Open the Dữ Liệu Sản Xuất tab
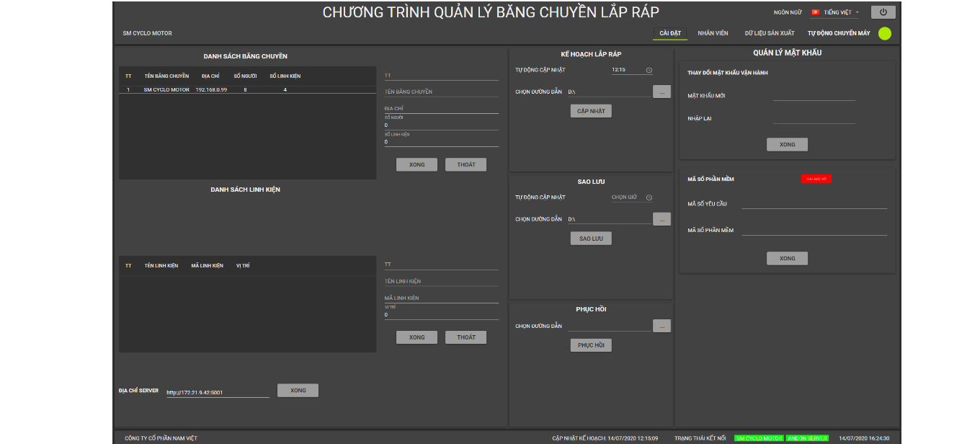The width and height of the screenshot is (980, 444). pos(769,33)
